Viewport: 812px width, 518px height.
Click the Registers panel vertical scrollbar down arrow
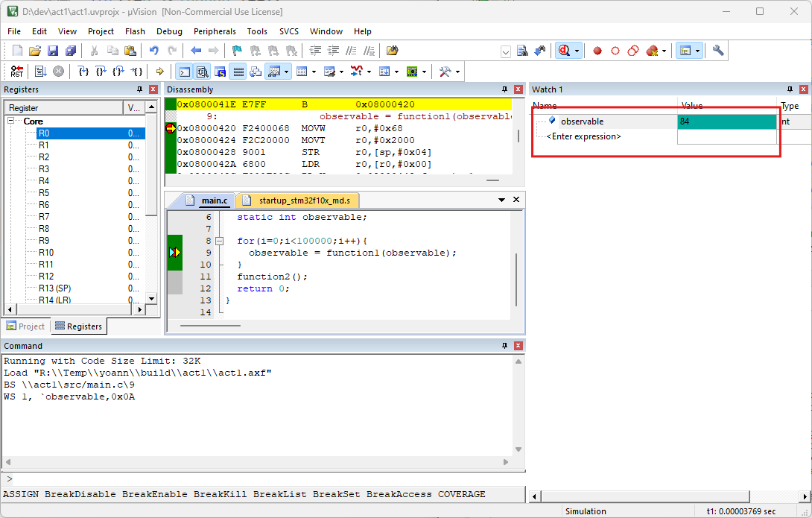click(152, 298)
